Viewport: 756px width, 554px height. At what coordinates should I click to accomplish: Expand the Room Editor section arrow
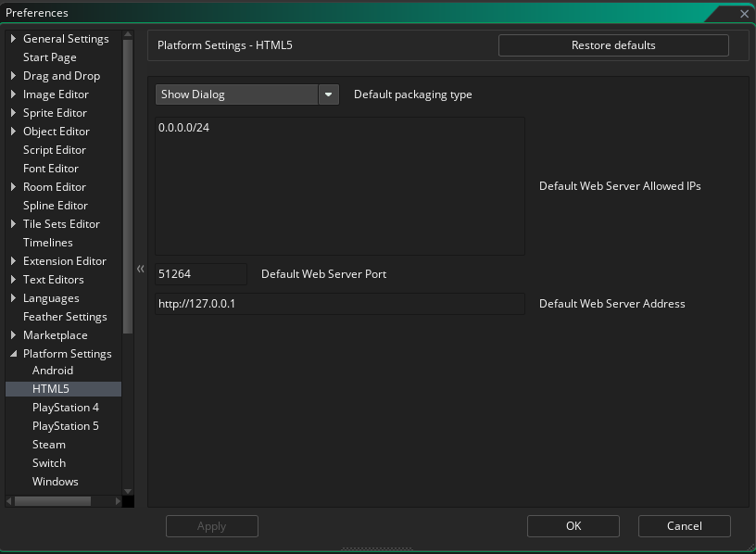(x=13, y=187)
